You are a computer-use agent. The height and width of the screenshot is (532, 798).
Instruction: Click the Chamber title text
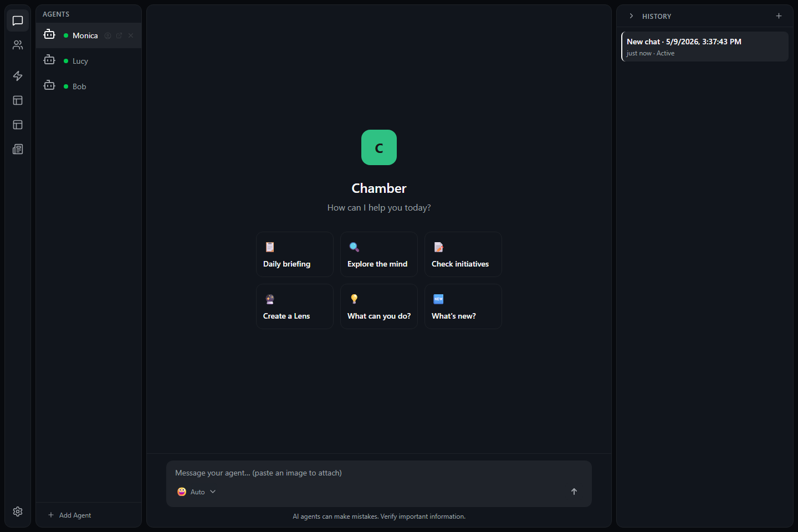click(379, 188)
